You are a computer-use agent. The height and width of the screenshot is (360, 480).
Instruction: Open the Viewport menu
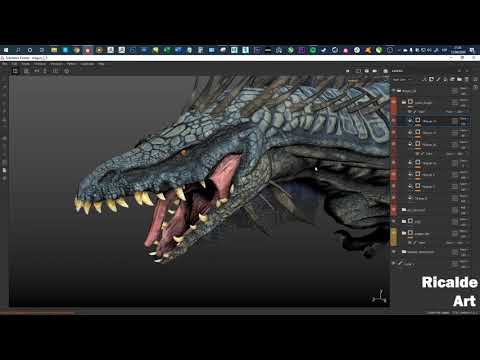(57, 64)
